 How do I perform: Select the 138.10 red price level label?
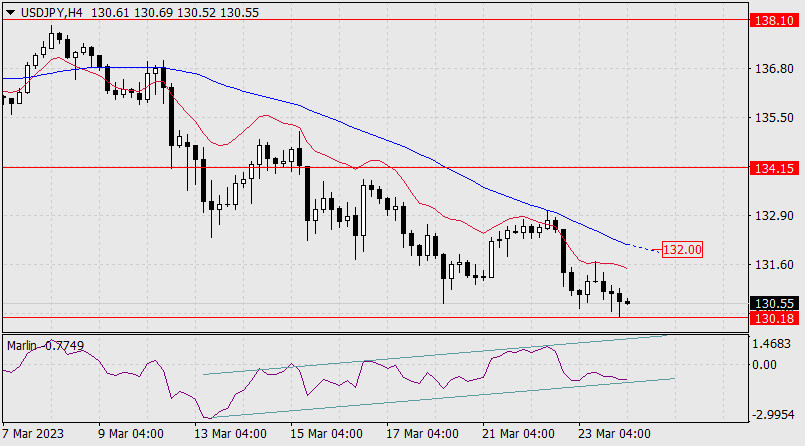coord(774,21)
